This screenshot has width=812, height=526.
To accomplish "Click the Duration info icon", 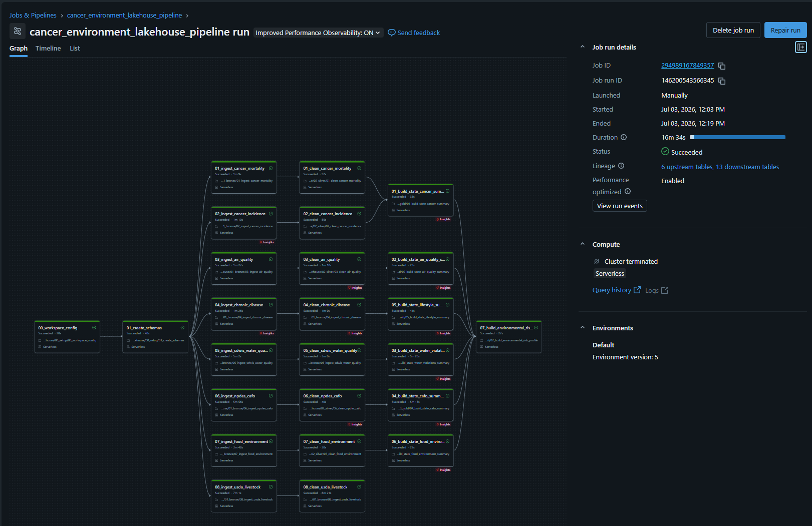I will [624, 137].
